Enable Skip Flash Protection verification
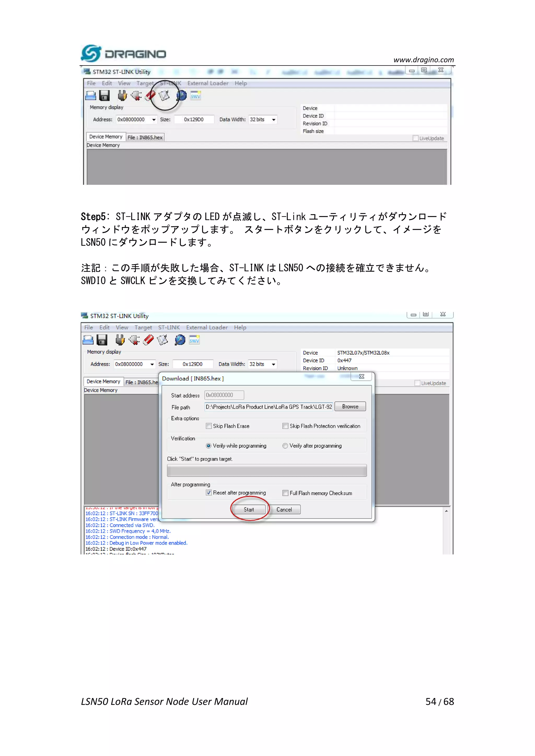 click(x=285, y=426)
